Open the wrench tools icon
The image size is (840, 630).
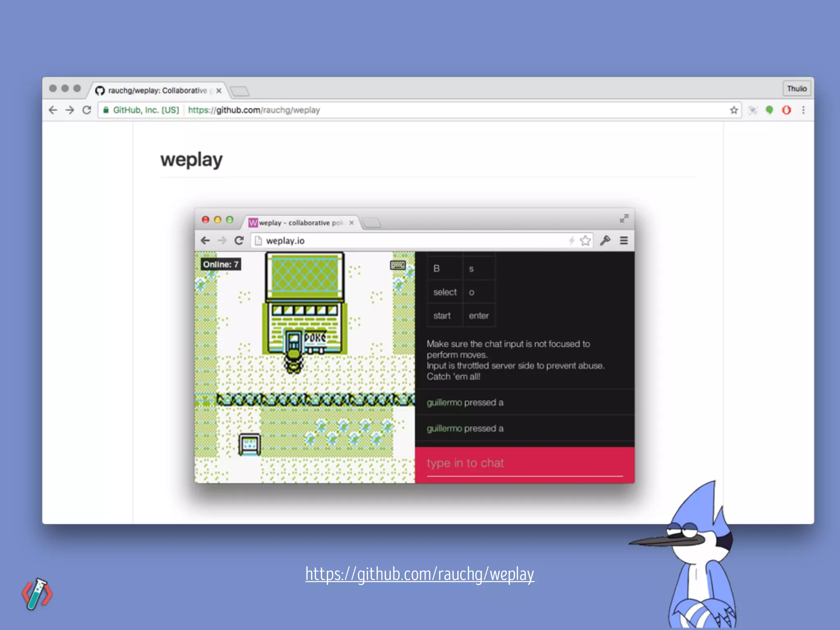click(605, 240)
